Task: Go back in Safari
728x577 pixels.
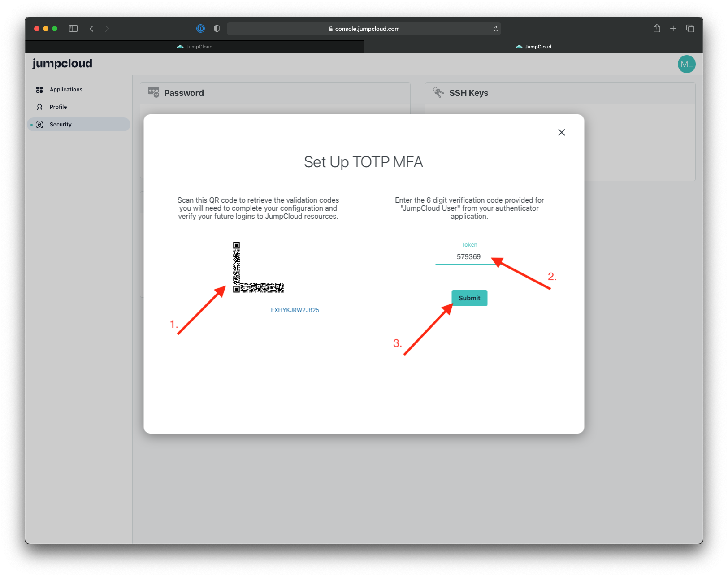Action: tap(91, 29)
